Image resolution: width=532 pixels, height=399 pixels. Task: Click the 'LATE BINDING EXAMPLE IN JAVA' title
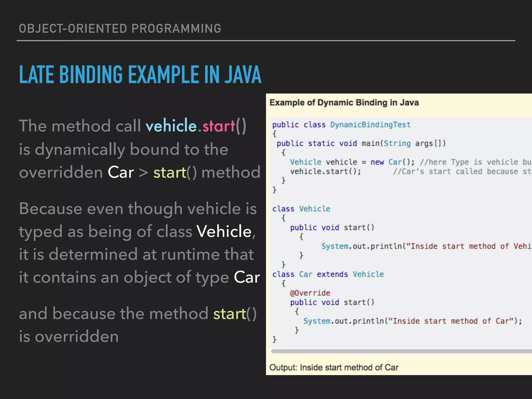[x=140, y=75]
